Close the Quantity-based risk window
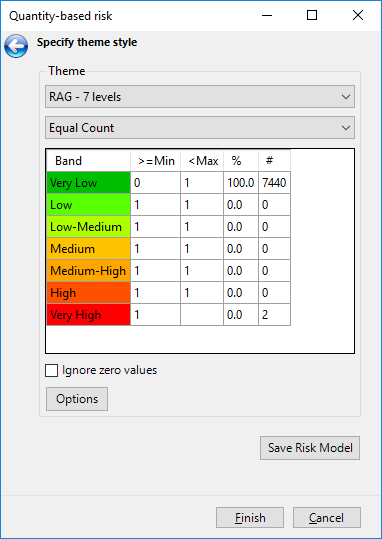This screenshot has width=382, height=539. click(x=358, y=15)
